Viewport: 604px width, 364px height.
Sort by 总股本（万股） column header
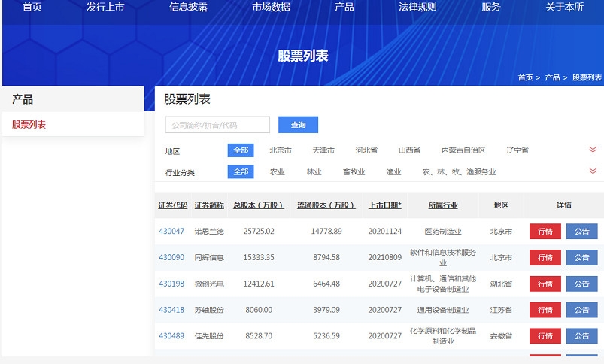[x=259, y=205]
